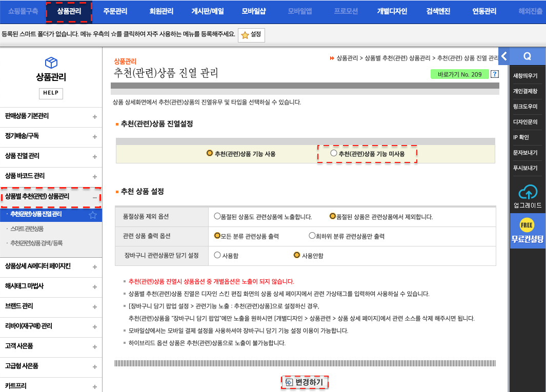Click the question mark help icon

click(x=494, y=74)
